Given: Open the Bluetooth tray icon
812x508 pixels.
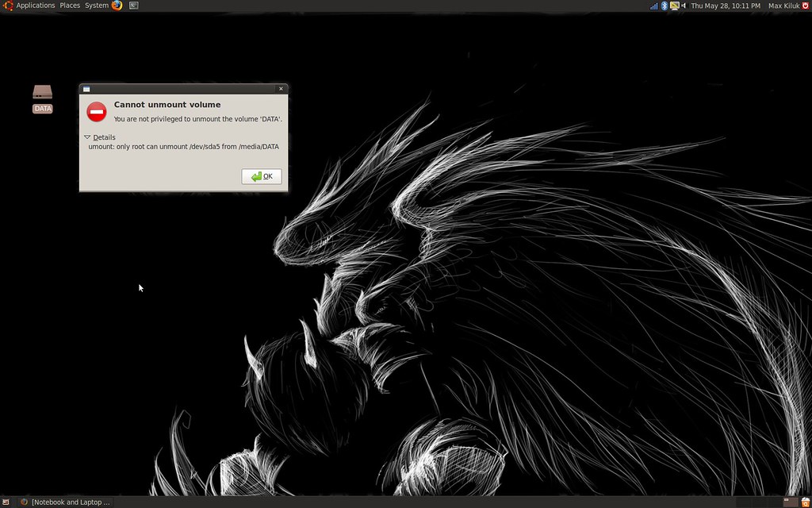Looking at the screenshot, I should point(665,6).
